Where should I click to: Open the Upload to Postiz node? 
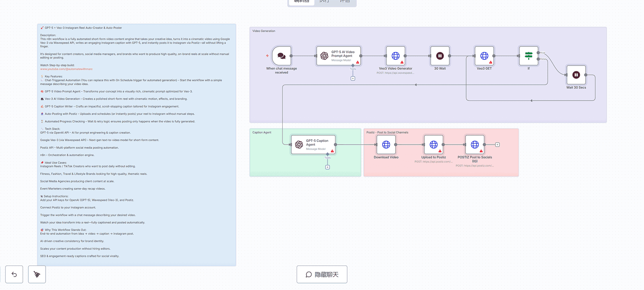click(x=434, y=145)
